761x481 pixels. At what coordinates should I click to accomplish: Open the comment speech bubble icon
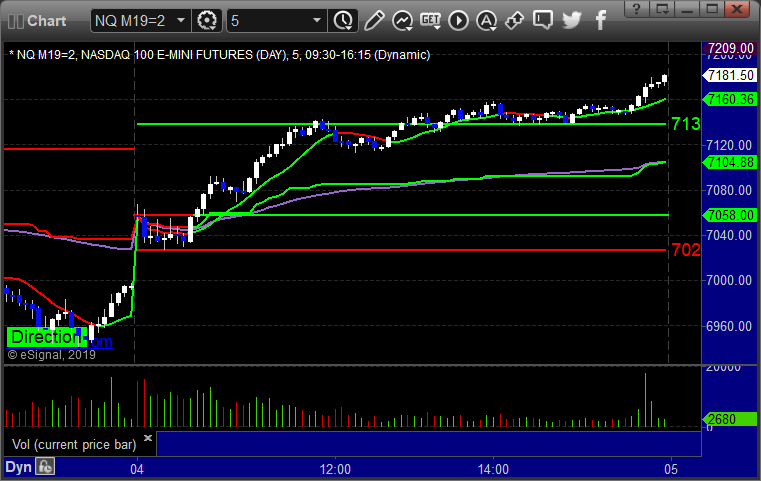click(x=543, y=20)
